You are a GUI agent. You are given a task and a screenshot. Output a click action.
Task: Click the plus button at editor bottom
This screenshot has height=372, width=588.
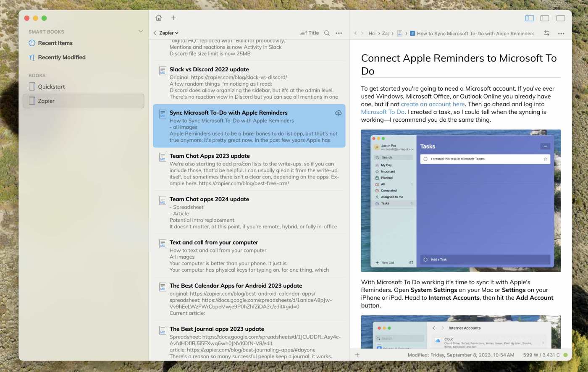[357, 355]
